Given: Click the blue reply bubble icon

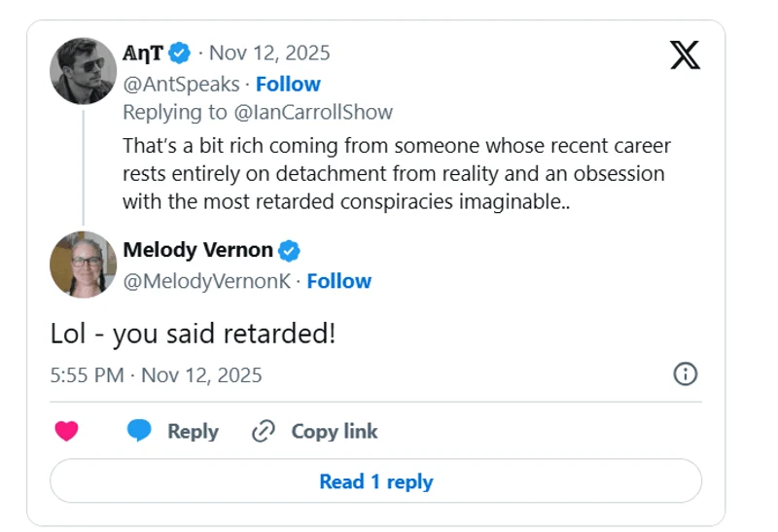Looking at the screenshot, I should tap(140, 432).
